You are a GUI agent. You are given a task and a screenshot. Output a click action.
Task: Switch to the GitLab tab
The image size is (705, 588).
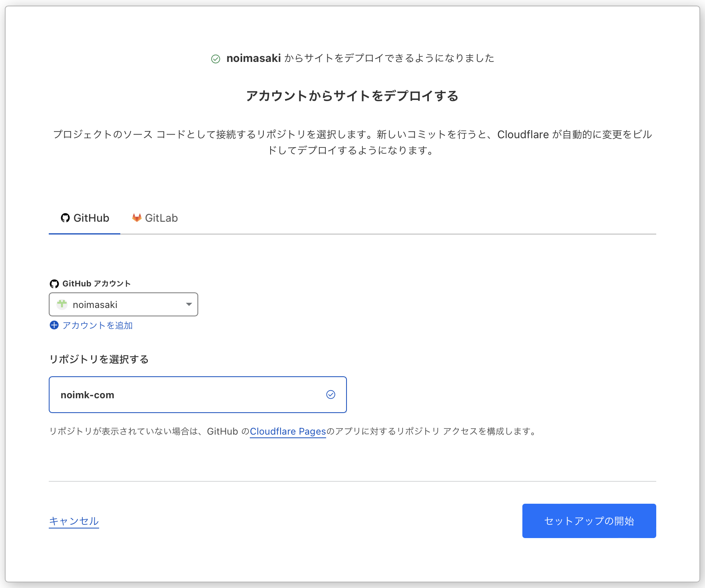coord(155,218)
